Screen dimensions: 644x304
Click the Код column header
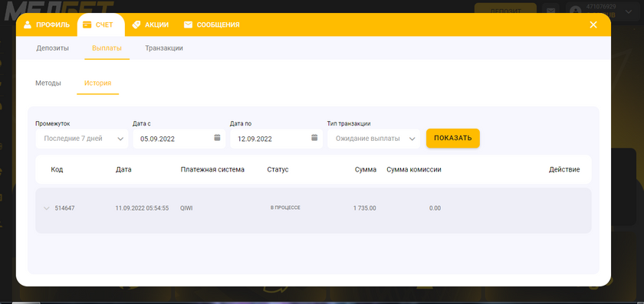click(x=57, y=169)
